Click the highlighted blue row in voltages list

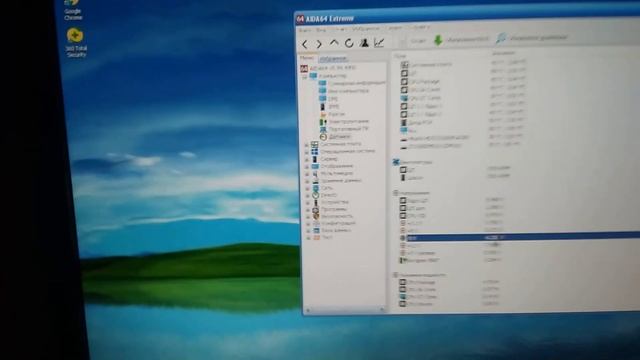coord(523,237)
